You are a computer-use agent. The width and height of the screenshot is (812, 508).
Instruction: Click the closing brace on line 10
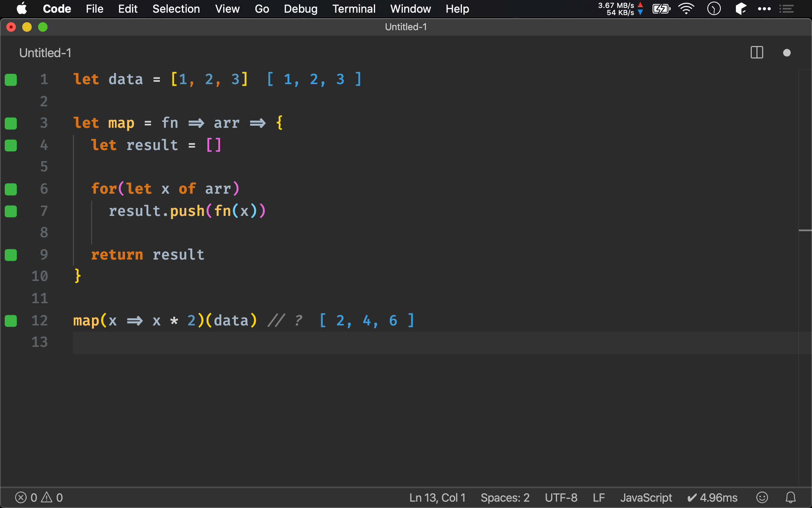tap(78, 276)
